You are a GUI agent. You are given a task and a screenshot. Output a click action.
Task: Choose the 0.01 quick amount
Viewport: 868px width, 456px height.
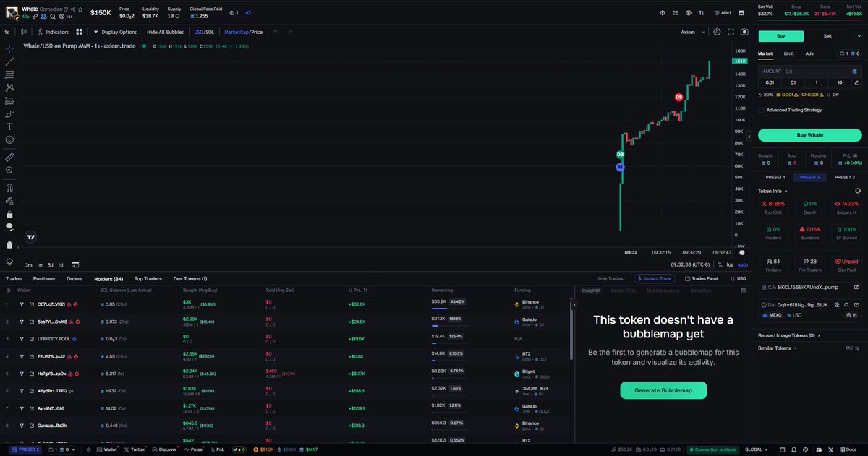pos(770,82)
